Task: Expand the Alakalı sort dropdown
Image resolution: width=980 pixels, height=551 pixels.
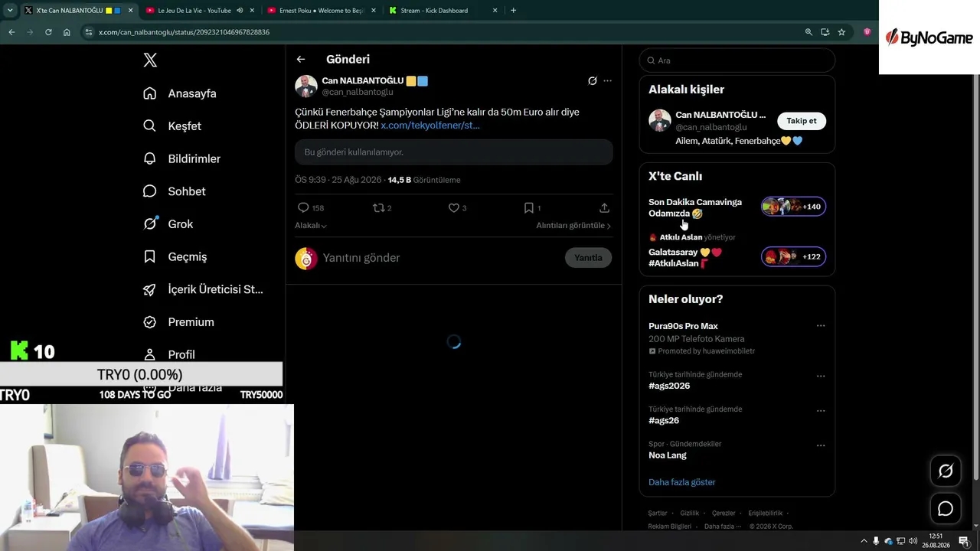Action: (x=311, y=226)
